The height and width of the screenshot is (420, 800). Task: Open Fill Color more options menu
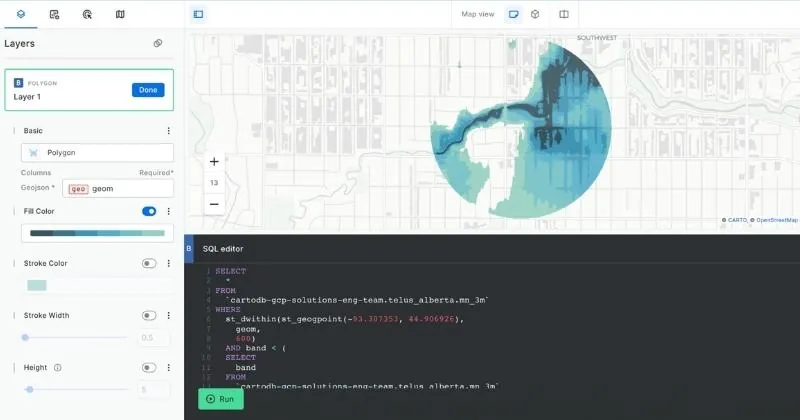pos(168,211)
